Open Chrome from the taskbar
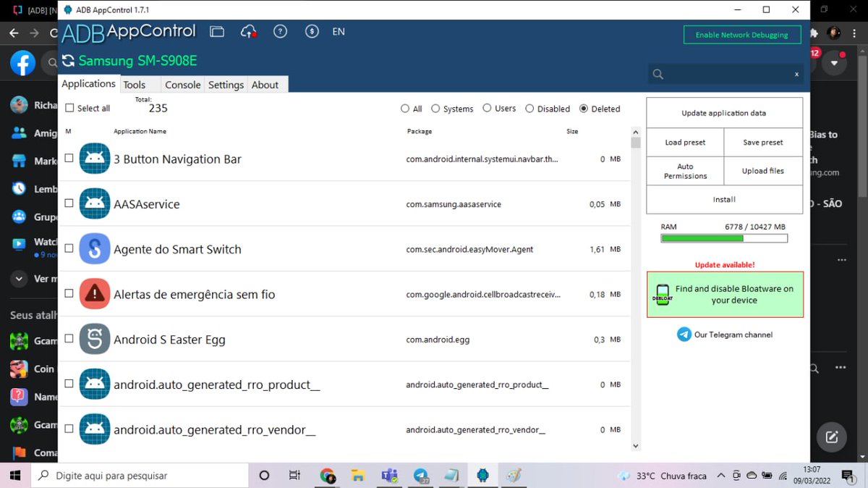 coord(328,476)
